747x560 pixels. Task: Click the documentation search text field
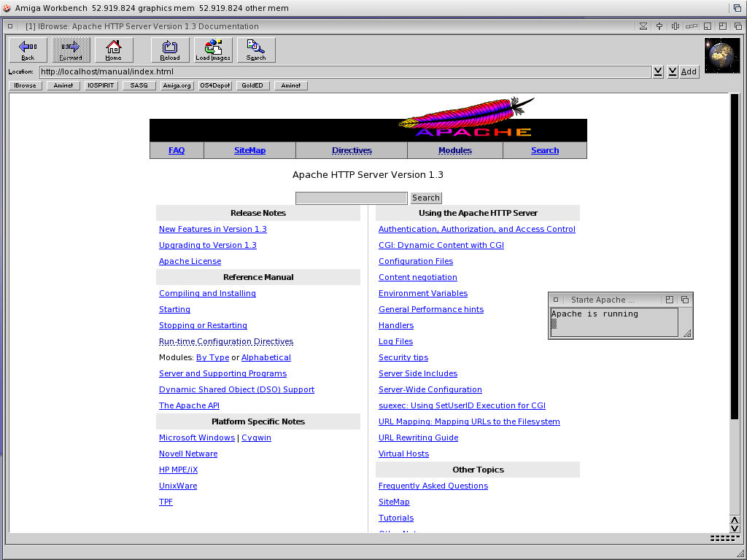pos(351,198)
